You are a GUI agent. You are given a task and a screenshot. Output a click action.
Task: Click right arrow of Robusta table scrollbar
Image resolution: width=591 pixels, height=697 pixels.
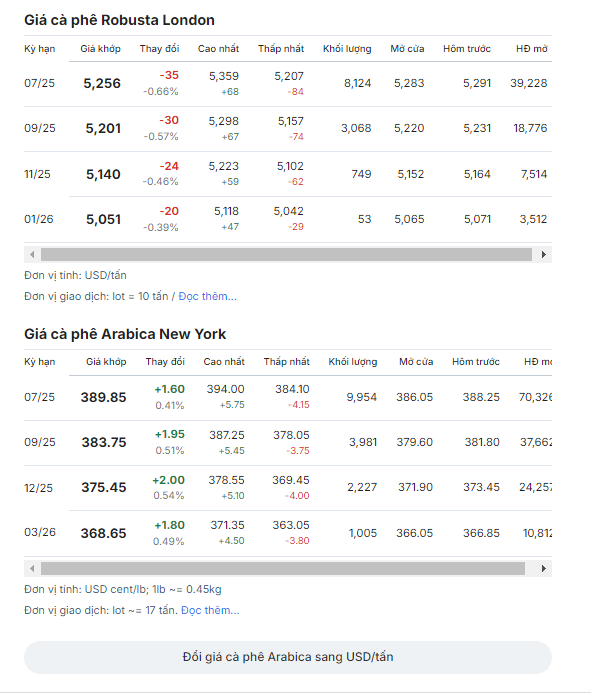tap(543, 255)
